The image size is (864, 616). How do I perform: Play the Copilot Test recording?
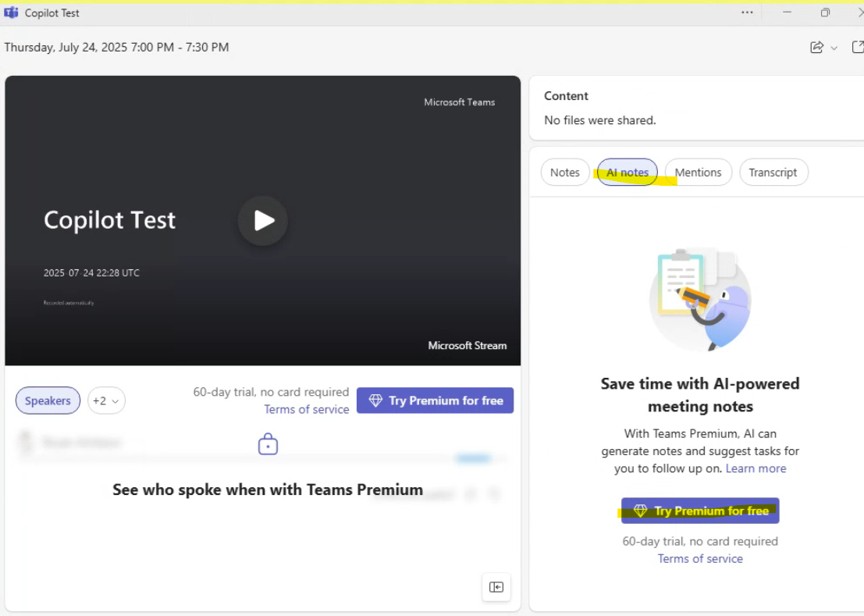(x=262, y=220)
